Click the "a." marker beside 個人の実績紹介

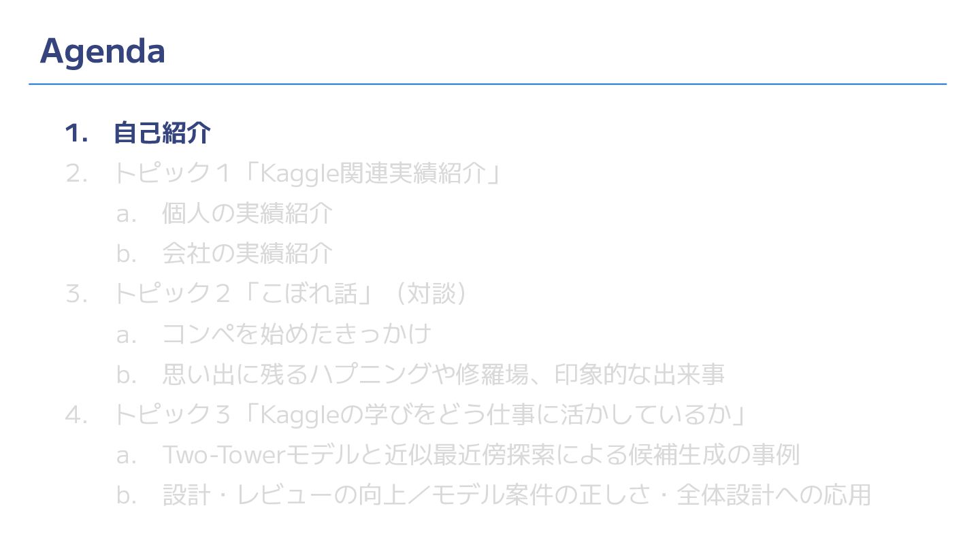(x=127, y=214)
